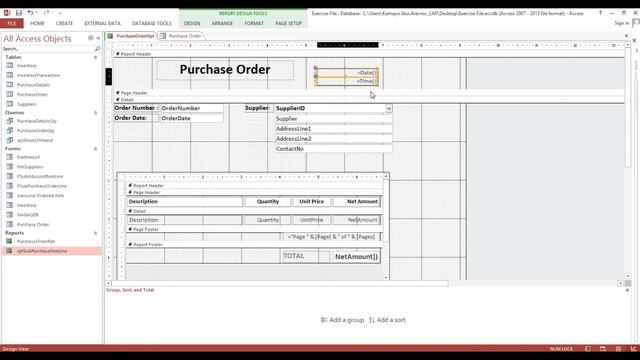Viewport: 640px width, 360px height.
Task: Switch to the DESIGN ribbon tab
Action: pyautogui.click(x=192, y=23)
